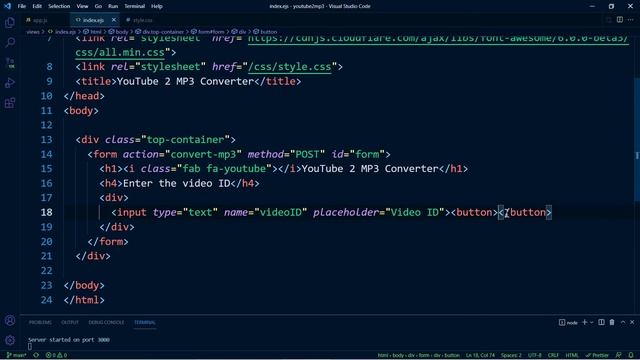
Task: Open editor More Actions ellipsis
Action: 631,20
